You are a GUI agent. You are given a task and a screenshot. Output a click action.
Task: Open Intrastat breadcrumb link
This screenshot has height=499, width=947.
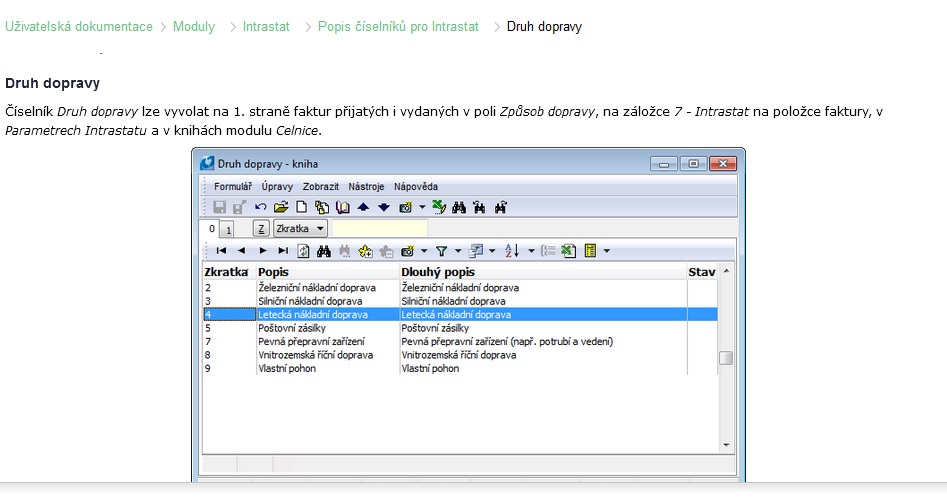[266, 27]
